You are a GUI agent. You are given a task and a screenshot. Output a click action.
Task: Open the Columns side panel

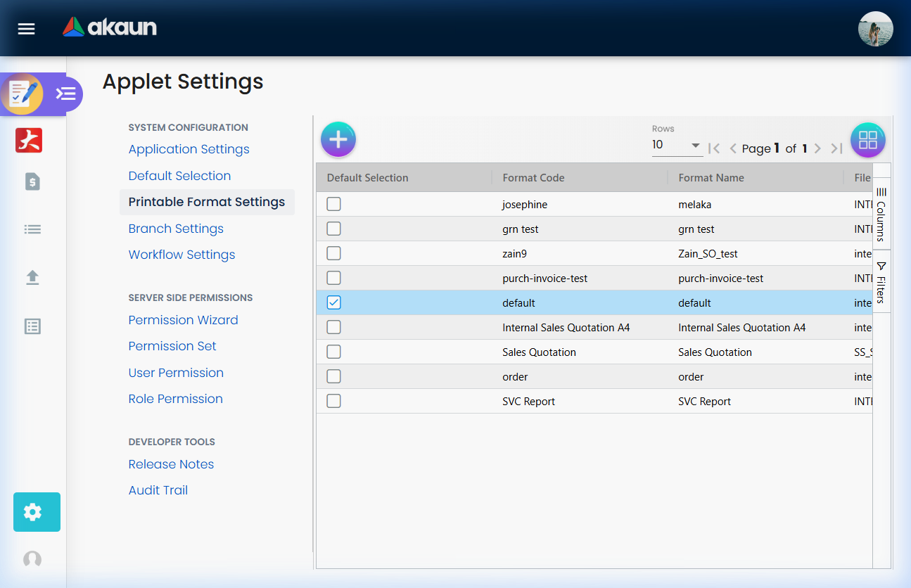(x=881, y=211)
